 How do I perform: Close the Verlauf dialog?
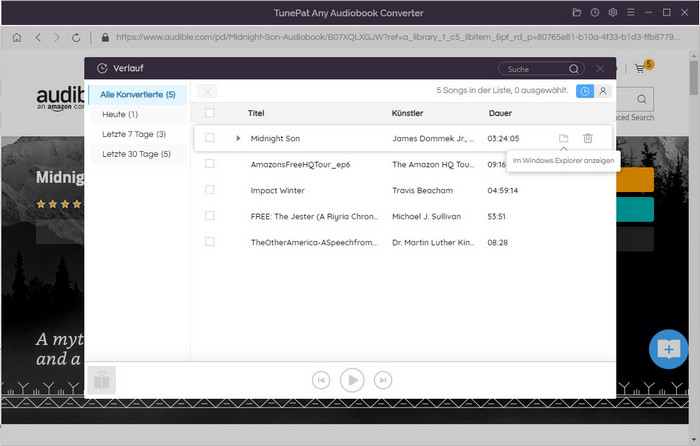tap(600, 68)
